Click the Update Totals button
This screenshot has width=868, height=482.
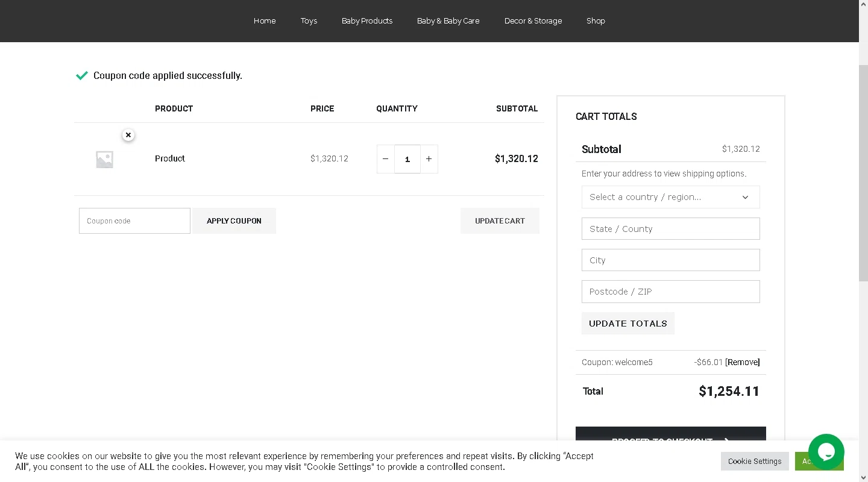[627, 324]
